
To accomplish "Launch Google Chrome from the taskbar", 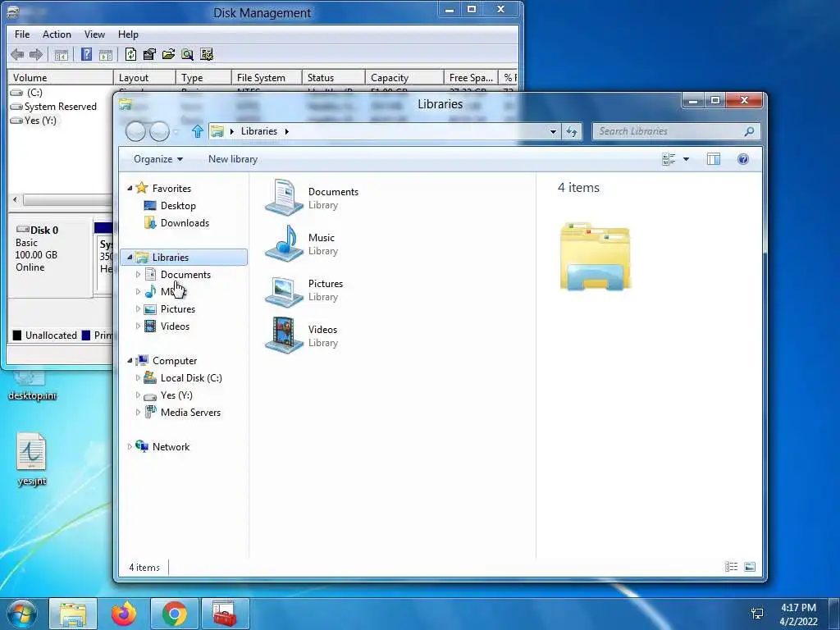I will [x=175, y=614].
